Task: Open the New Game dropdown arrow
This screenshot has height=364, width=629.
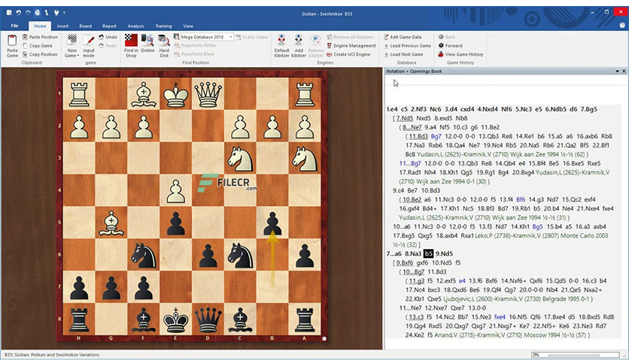Action: pyautogui.click(x=77, y=56)
